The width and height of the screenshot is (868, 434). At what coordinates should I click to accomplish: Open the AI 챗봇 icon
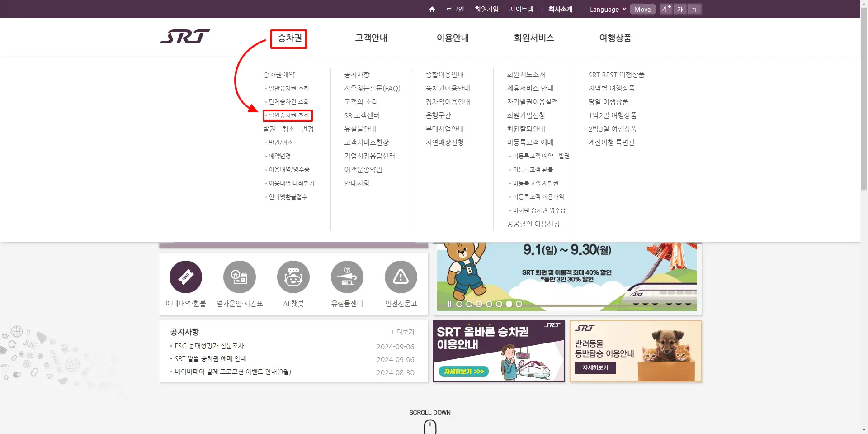pyautogui.click(x=293, y=277)
